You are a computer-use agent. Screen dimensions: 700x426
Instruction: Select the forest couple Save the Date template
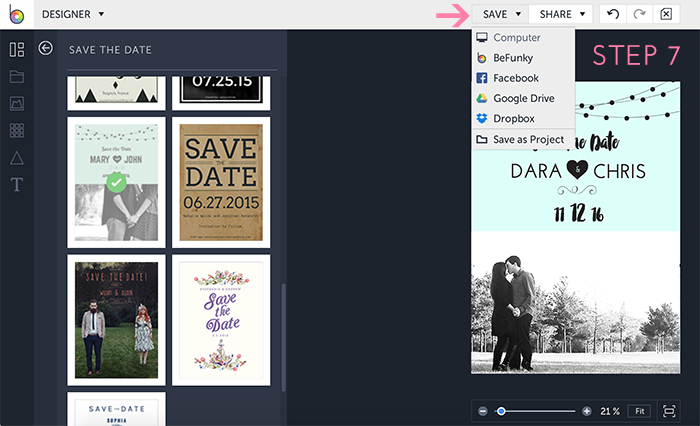click(x=116, y=320)
